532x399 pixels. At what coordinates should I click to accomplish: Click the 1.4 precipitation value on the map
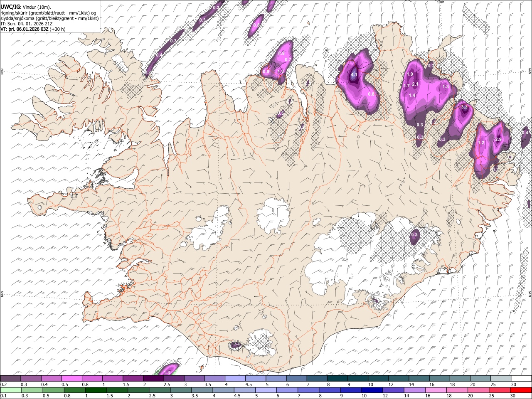(x=412, y=96)
